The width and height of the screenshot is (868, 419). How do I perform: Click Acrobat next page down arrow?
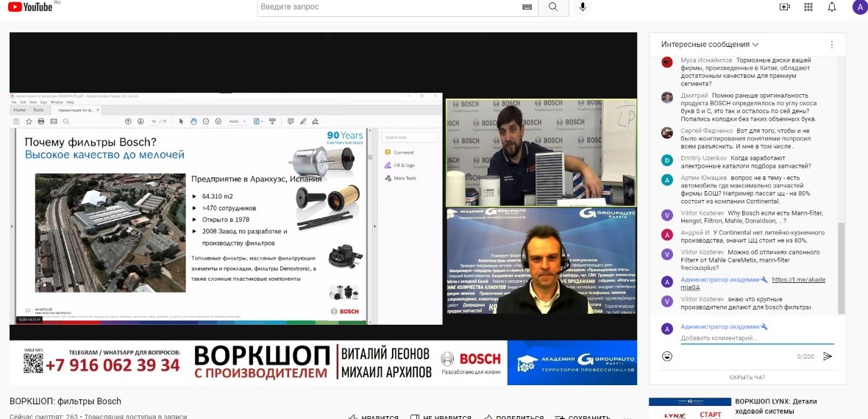click(140, 121)
